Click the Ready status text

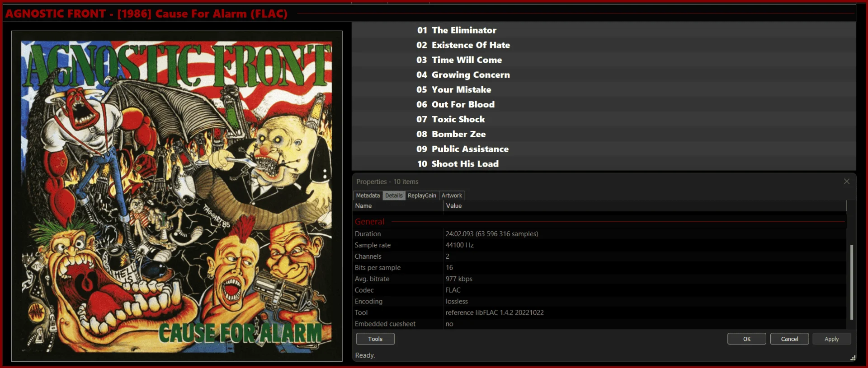click(365, 355)
